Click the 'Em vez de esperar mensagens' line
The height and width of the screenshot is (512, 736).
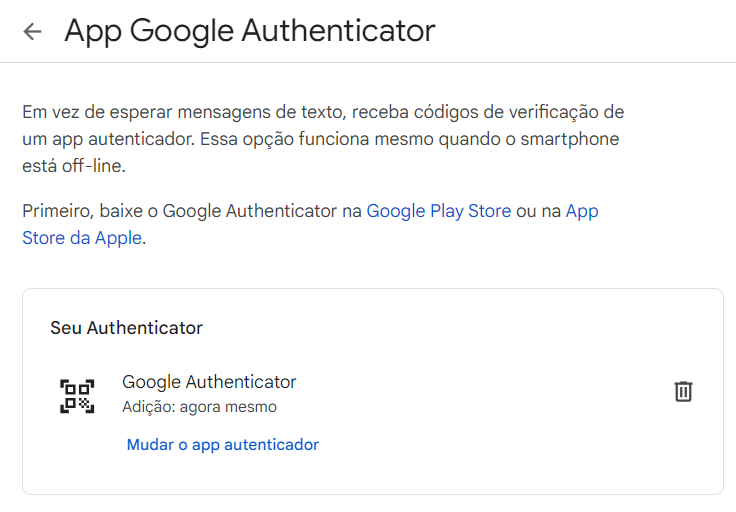point(323,112)
